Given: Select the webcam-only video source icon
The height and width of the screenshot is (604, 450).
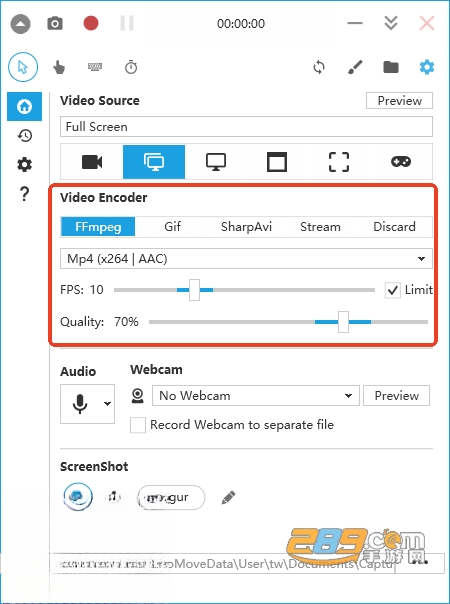Looking at the screenshot, I should [x=92, y=162].
